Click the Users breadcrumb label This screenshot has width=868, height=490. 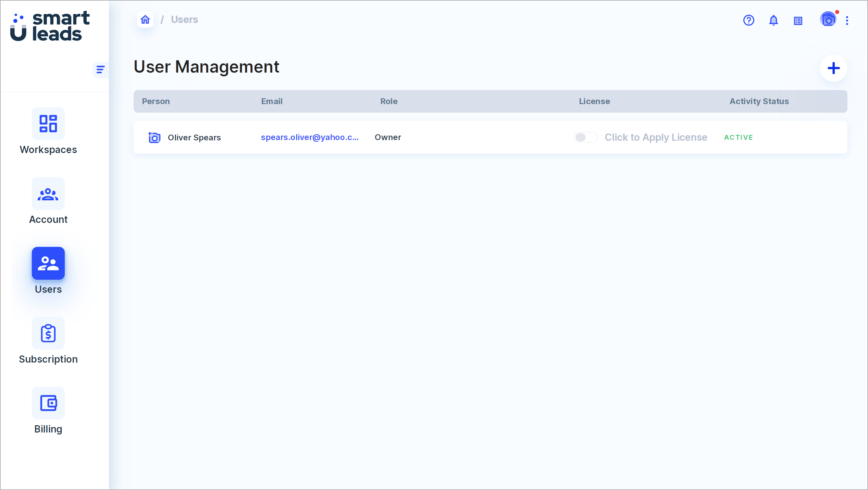(184, 20)
